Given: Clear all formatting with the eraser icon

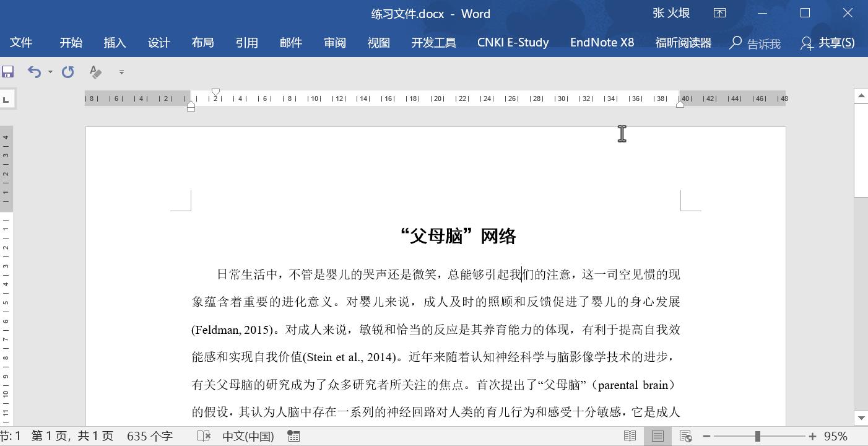Looking at the screenshot, I should click(95, 72).
